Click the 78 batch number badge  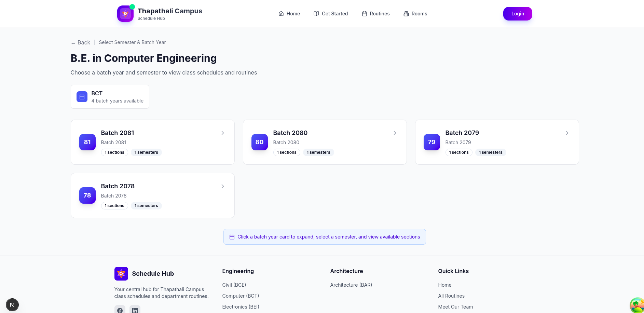(87, 195)
